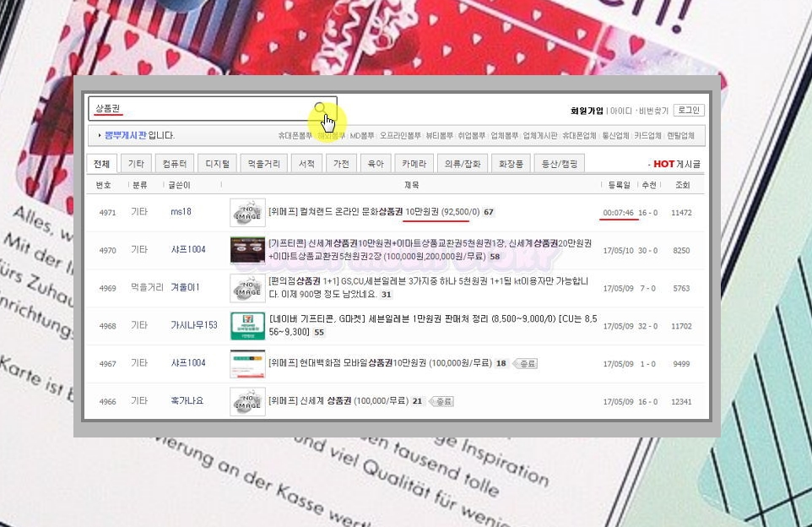
Task: Open the 렌탈업체 link
Action: [x=680, y=135]
